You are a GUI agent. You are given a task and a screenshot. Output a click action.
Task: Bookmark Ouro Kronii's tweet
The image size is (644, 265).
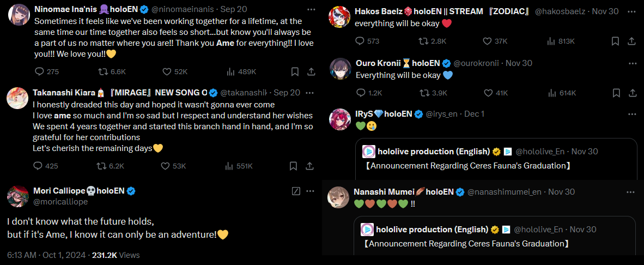pyautogui.click(x=615, y=93)
